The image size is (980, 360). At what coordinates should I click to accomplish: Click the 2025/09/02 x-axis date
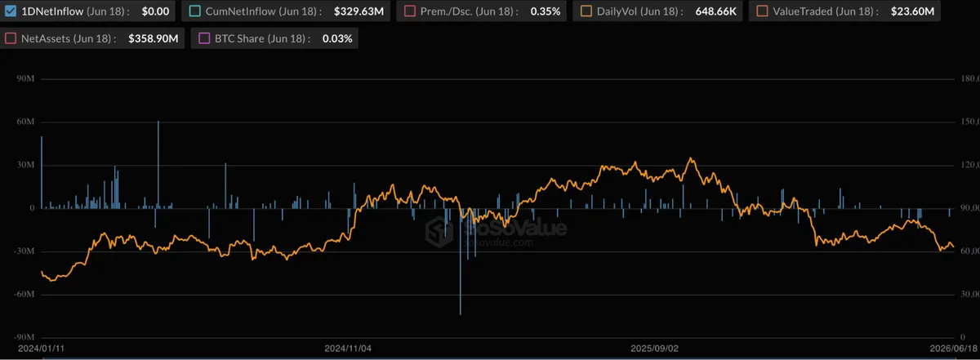tap(655, 348)
